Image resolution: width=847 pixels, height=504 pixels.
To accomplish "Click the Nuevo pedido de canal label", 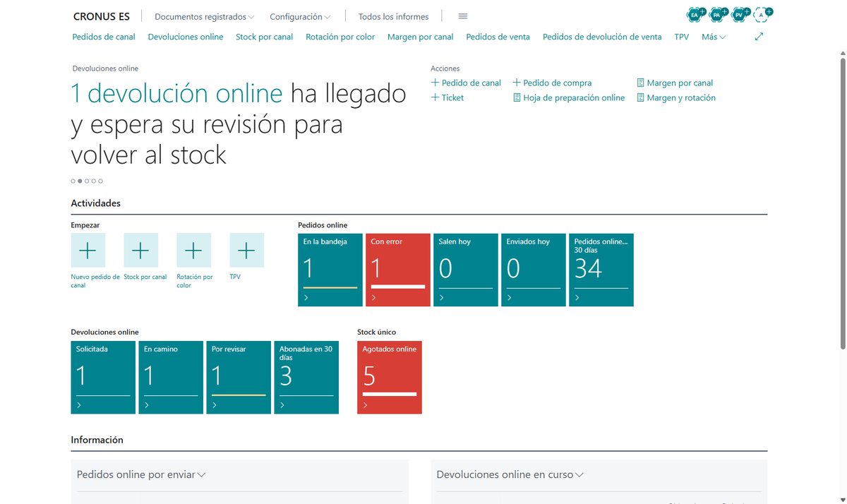I will click(x=95, y=281).
